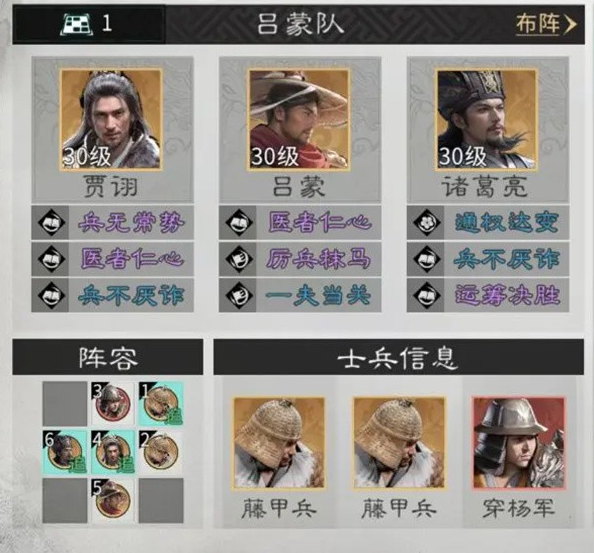Select 吕蒙 general portrait
The height and width of the screenshot is (553, 594).
click(x=299, y=119)
